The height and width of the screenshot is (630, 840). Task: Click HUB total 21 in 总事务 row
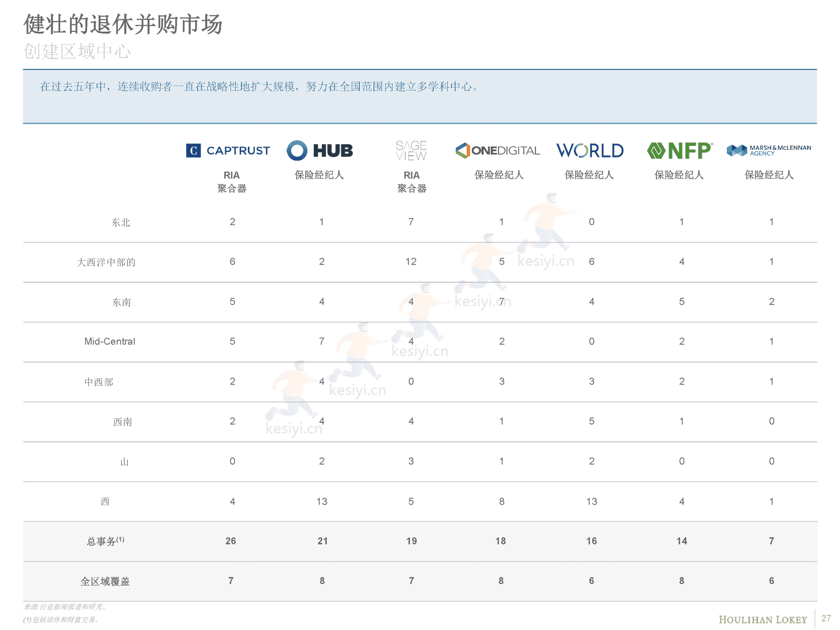[323, 541]
